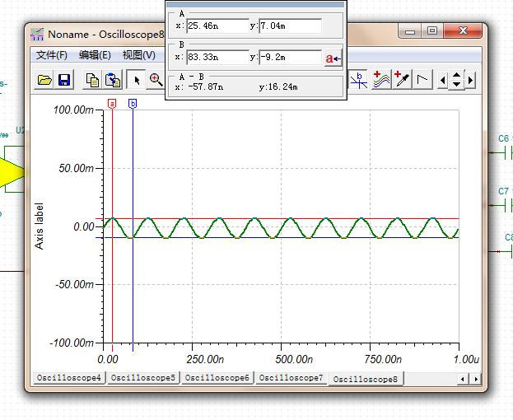
Task: Click the Paste clipboard icon
Action: tap(113, 80)
